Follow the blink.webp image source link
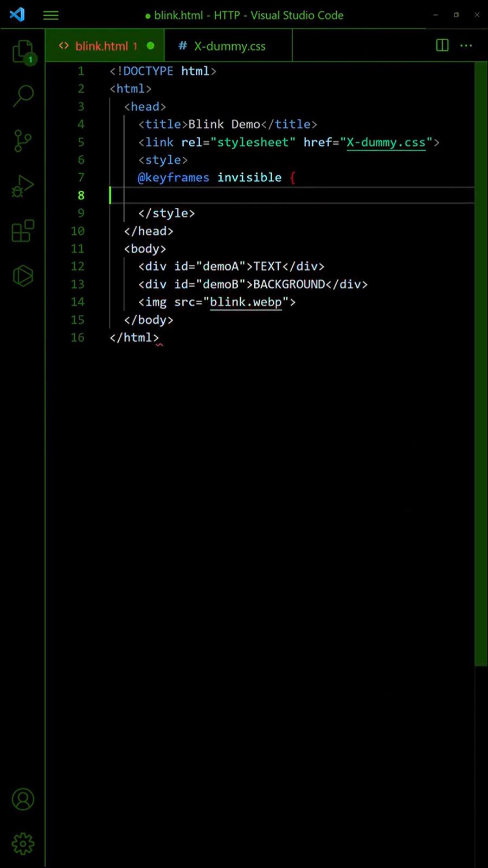 pos(246,302)
